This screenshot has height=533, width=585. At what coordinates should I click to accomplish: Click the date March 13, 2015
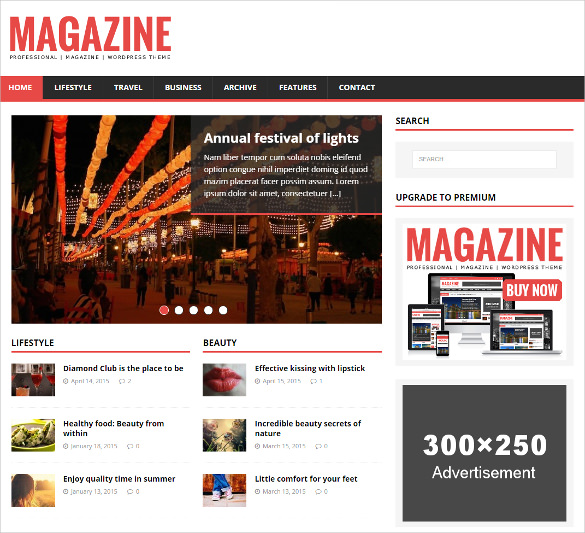click(x=284, y=492)
